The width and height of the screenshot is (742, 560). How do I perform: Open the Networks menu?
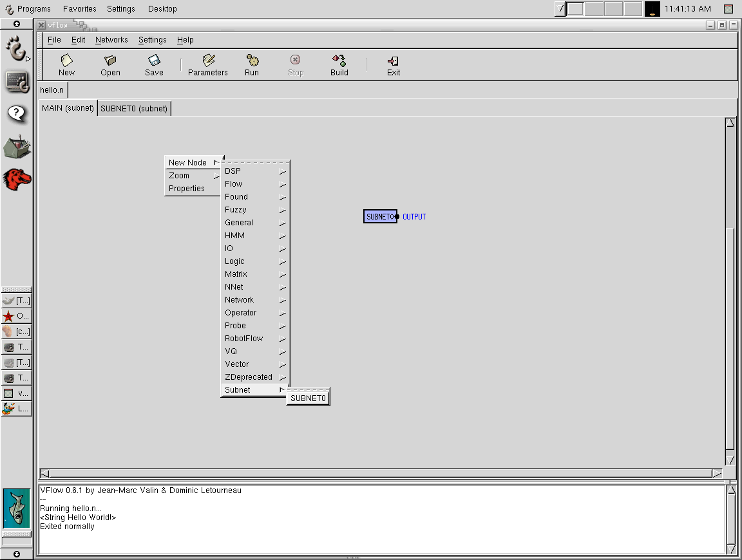click(111, 40)
